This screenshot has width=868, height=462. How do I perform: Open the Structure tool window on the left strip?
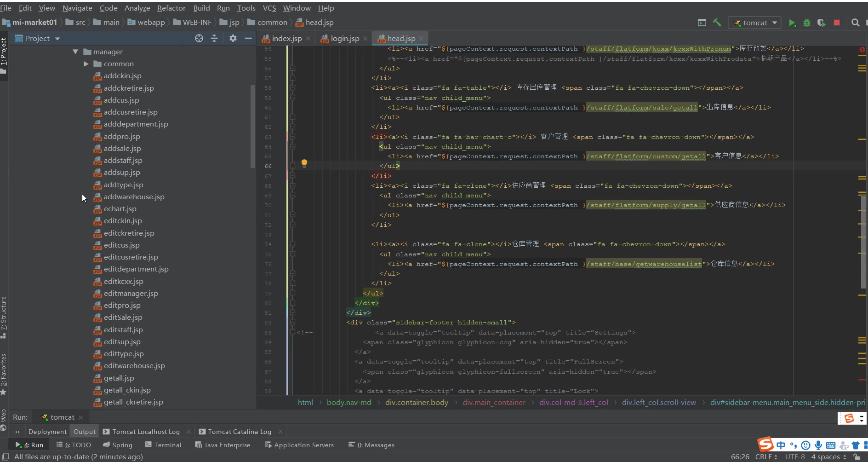point(4,317)
